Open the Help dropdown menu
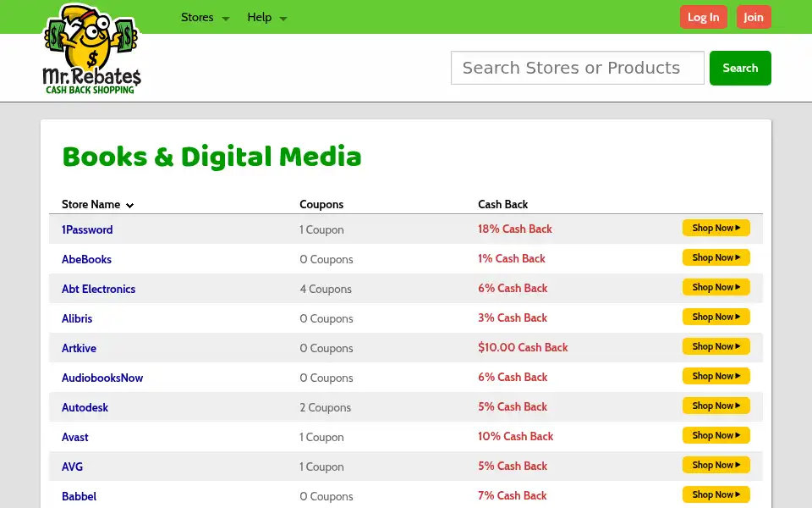The height and width of the screenshot is (508, 812). (266, 18)
